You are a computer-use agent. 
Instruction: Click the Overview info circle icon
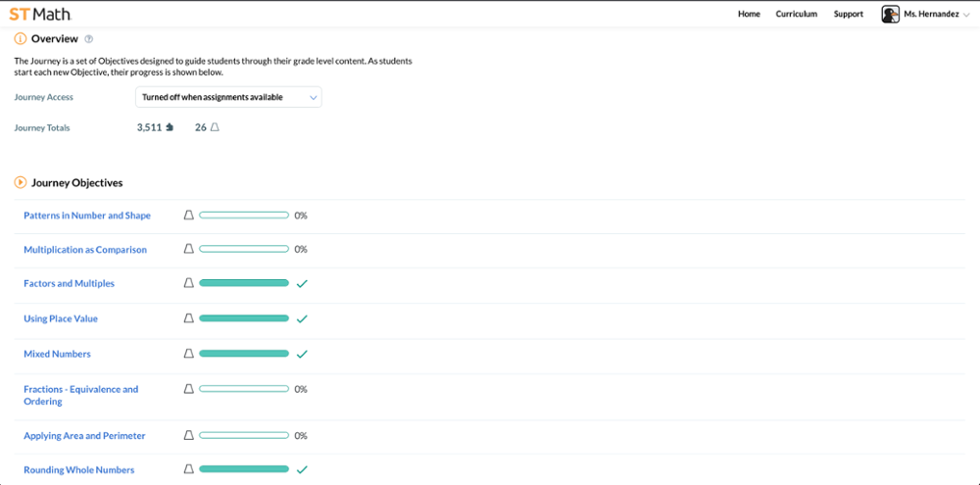point(20,39)
